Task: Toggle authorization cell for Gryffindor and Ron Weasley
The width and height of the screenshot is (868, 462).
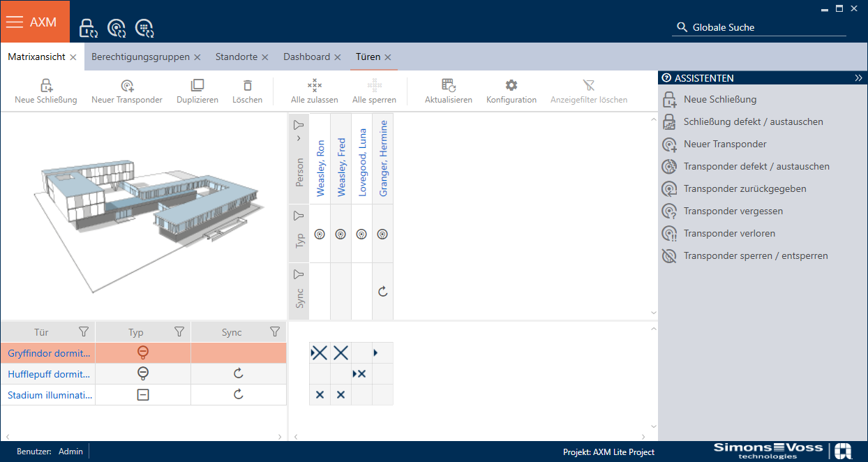Action: click(320, 353)
